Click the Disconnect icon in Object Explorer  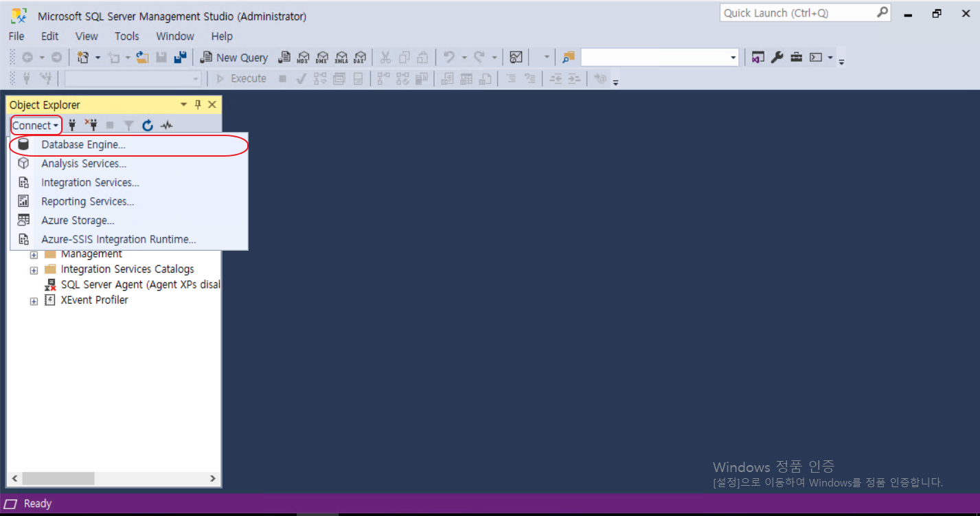pos(91,125)
